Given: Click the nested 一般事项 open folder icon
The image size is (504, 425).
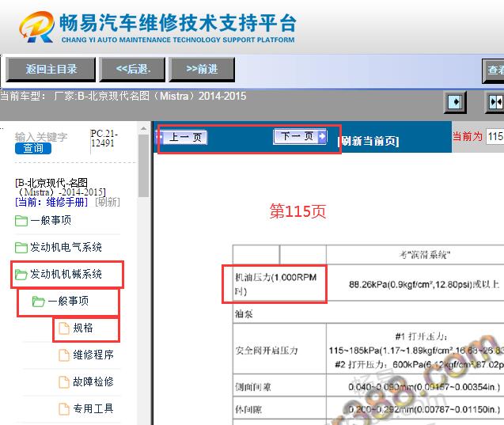Looking at the screenshot, I should pyautogui.click(x=39, y=302).
